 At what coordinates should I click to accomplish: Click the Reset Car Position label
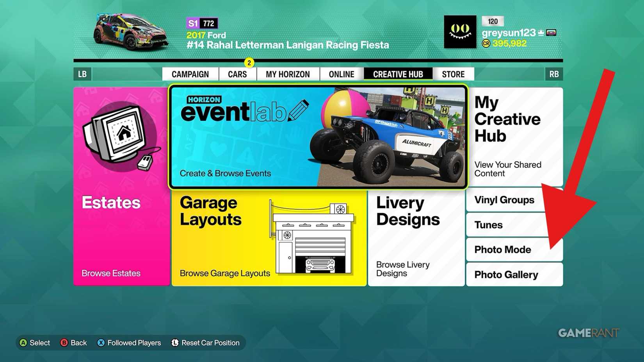(x=210, y=343)
